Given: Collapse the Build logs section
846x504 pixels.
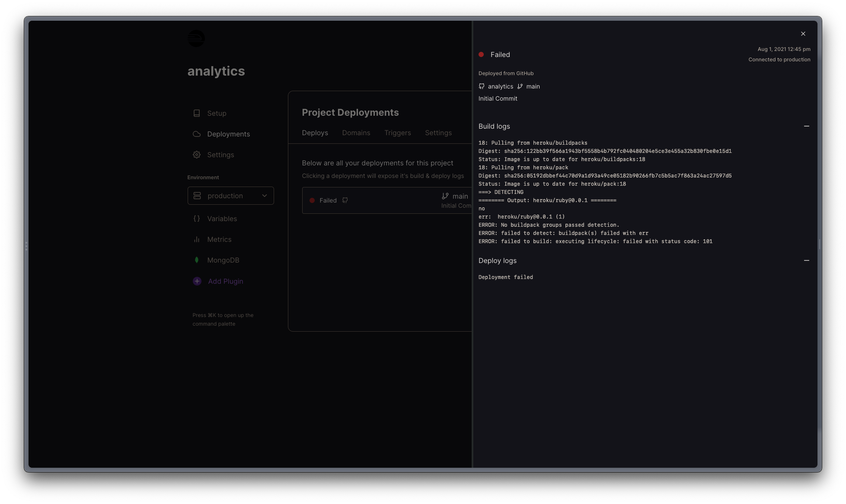Looking at the screenshot, I should (x=808, y=126).
